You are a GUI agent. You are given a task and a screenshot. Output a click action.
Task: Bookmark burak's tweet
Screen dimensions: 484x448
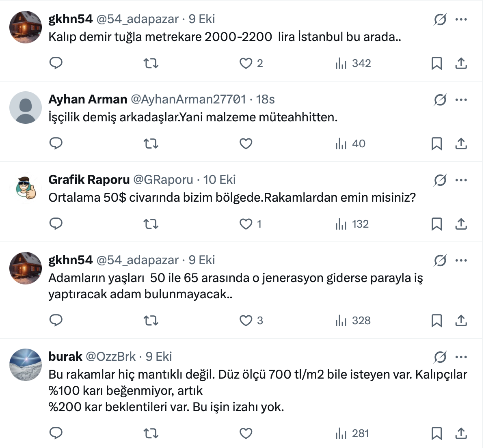436,433
